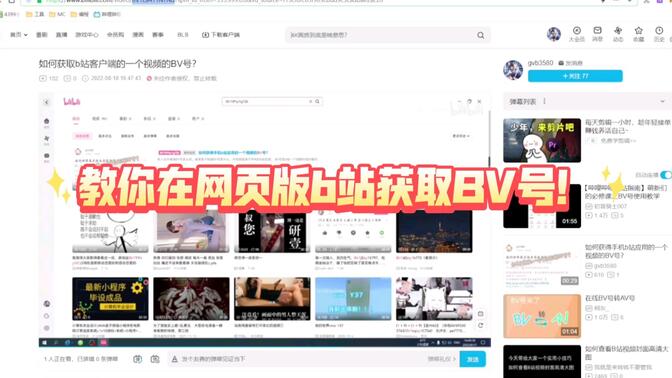Open the 每天剪辑一小时 ad title
This screenshot has width=672, height=378.
coord(628,126)
